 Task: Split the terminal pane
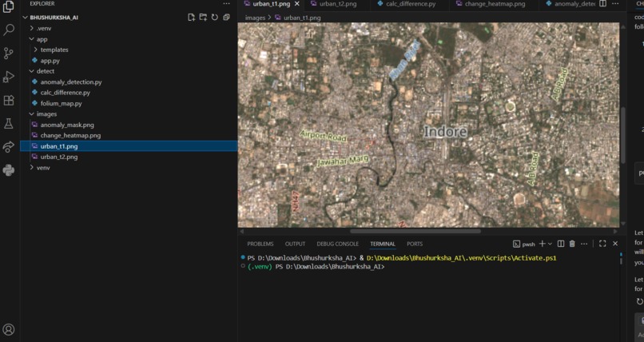(x=561, y=244)
